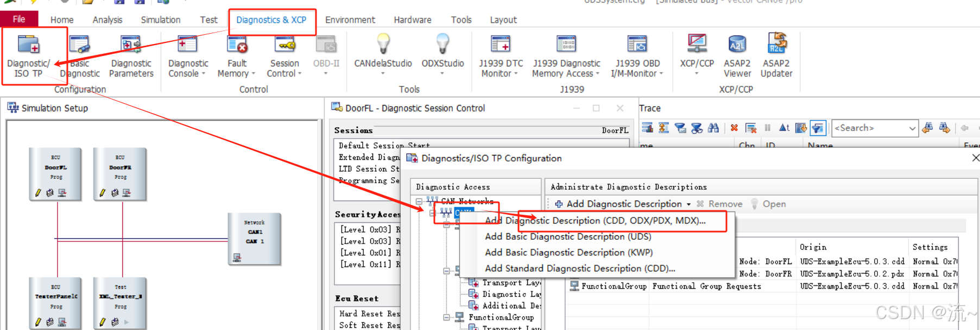Open Session Control

(284, 57)
